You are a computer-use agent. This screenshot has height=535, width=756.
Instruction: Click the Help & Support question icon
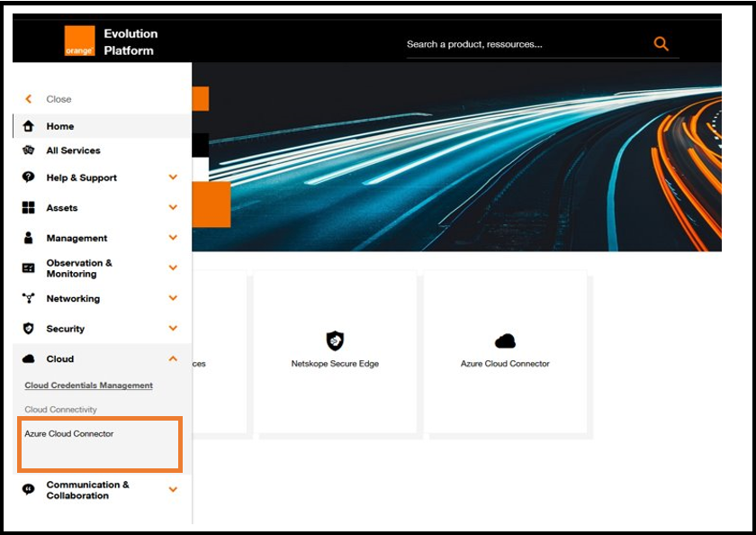pos(29,177)
